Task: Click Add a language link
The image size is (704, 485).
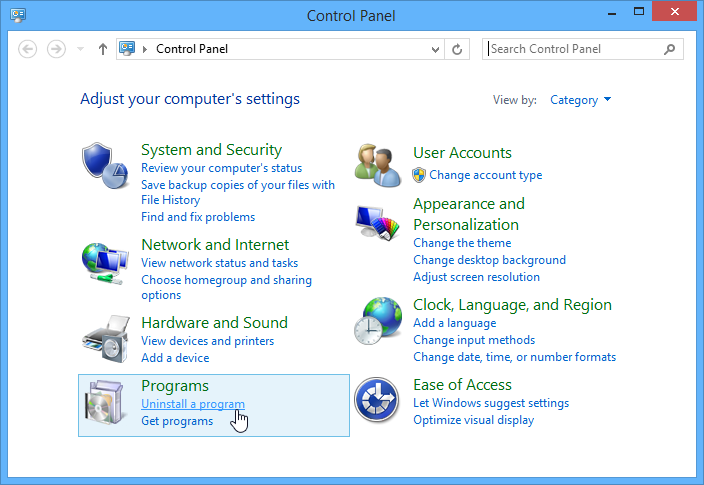Action: coord(455,323)
